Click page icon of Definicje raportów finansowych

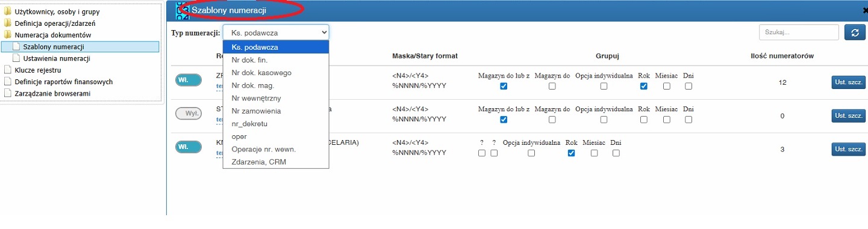[x=8, y=82]
